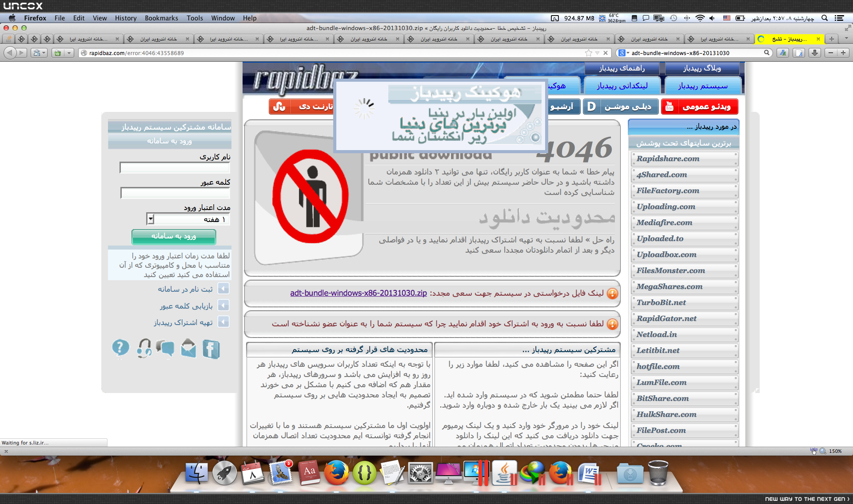Focus the نام کاربری username field
Screen dimensions: 853x504
point(175,168)
